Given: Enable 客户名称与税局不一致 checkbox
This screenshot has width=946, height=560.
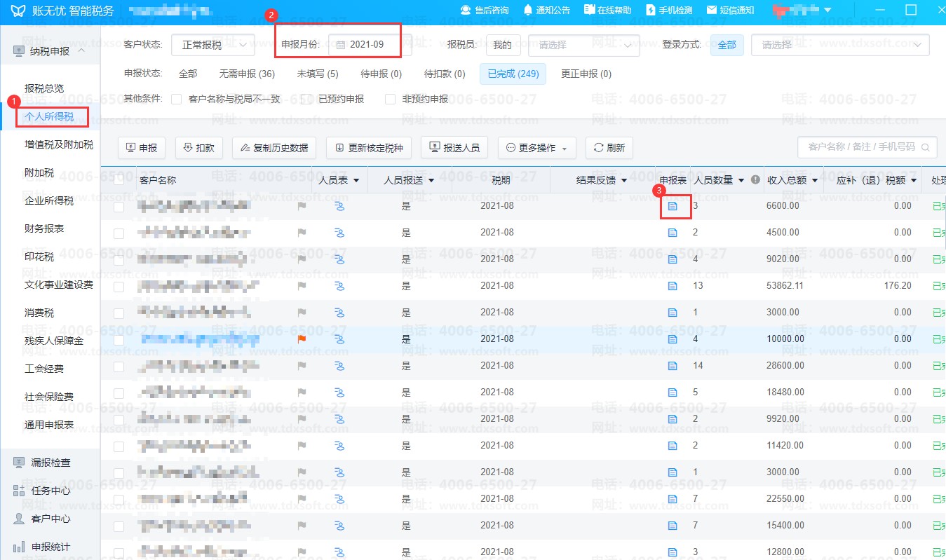Looking at the screenshot, I should pos(177,100).
